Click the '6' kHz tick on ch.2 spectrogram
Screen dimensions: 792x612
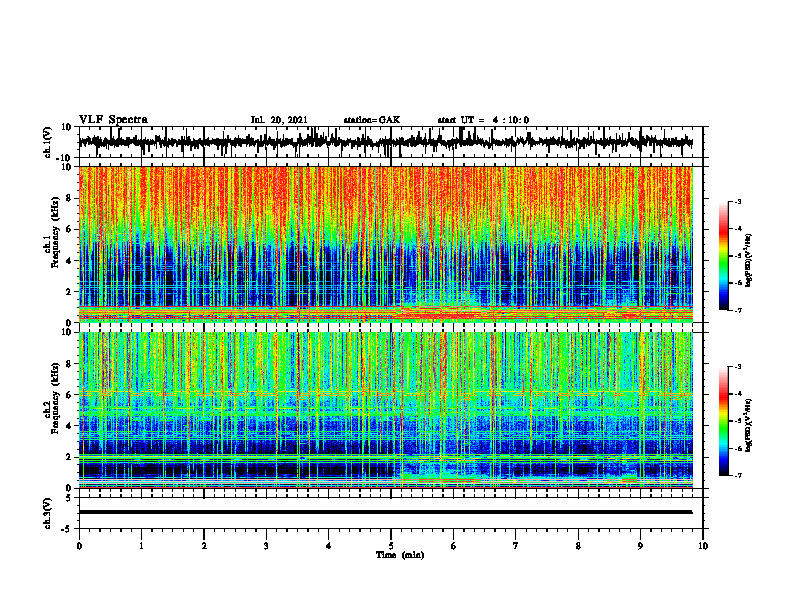[x=69, y=395]
